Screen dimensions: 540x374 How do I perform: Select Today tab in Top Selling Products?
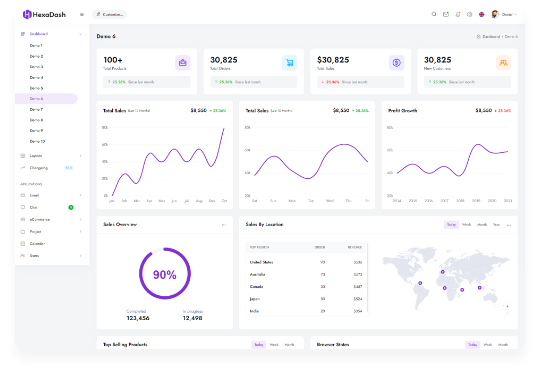tap(259, 344)
